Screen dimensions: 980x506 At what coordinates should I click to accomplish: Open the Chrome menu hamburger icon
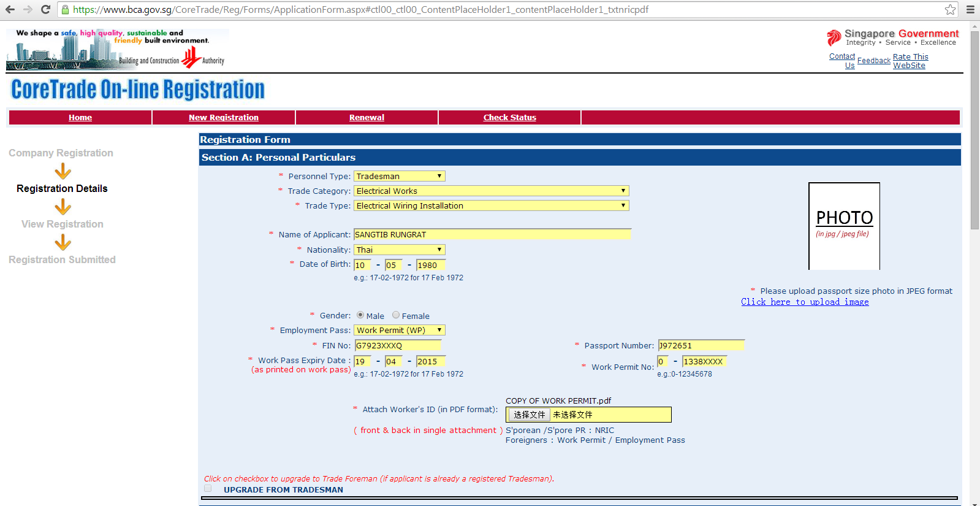970,9
